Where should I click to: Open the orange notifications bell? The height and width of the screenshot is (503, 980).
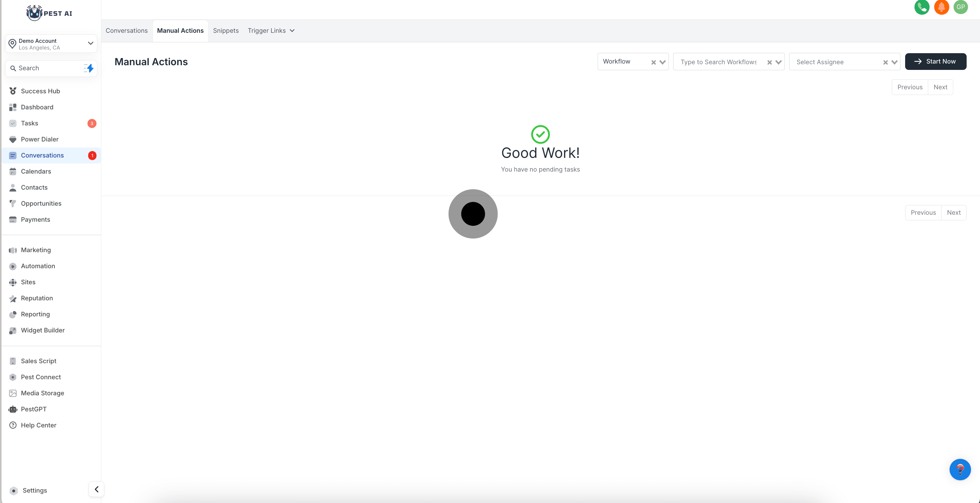[941, 7]
